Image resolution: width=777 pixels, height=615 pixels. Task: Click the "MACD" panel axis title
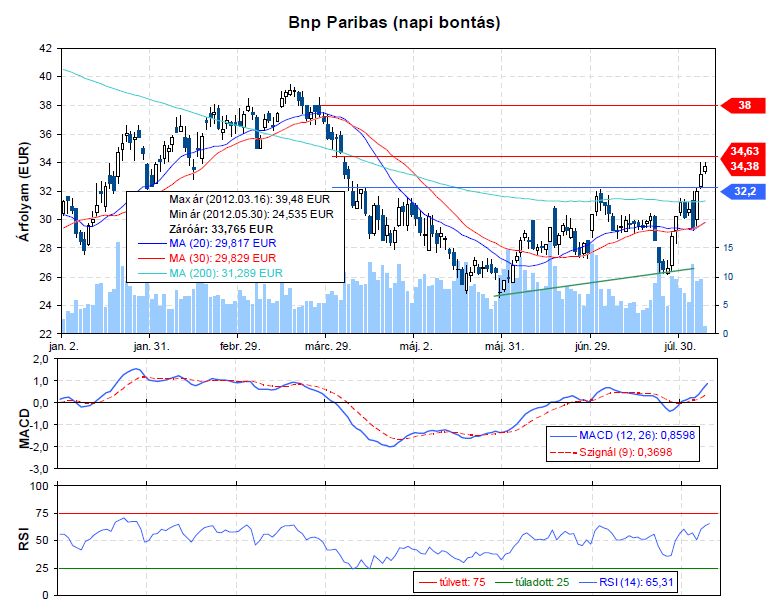pyautogui.click(x=24, y=428)
